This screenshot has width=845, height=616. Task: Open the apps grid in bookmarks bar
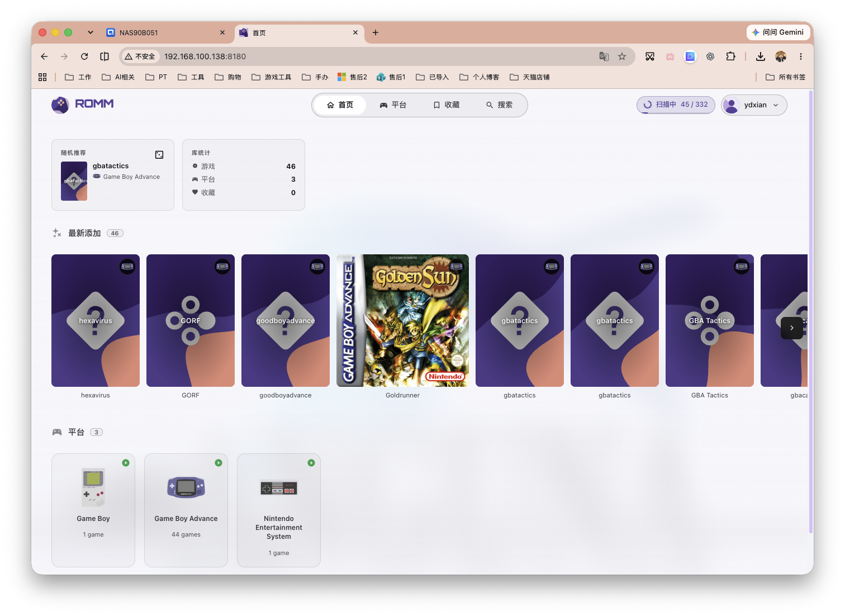tap(42, 77)
